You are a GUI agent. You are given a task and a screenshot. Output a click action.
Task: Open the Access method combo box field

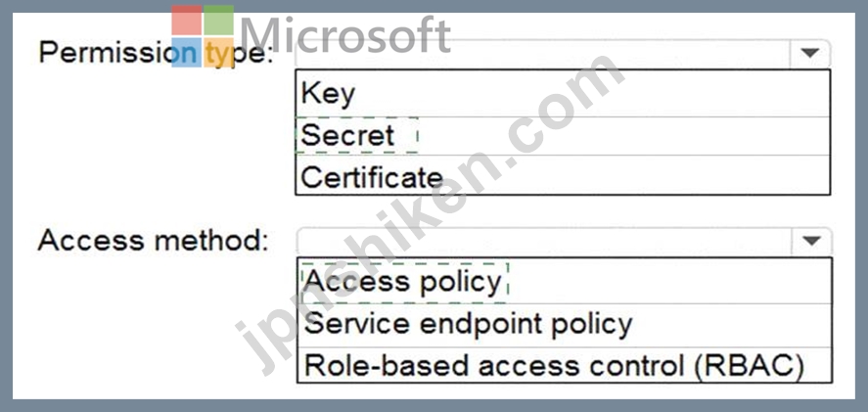click(564, 242)
